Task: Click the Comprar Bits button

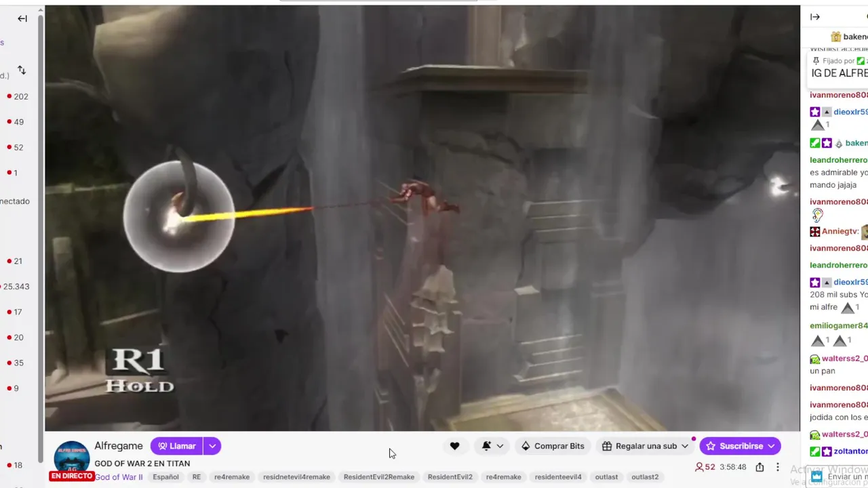Action: pos(553,446)
